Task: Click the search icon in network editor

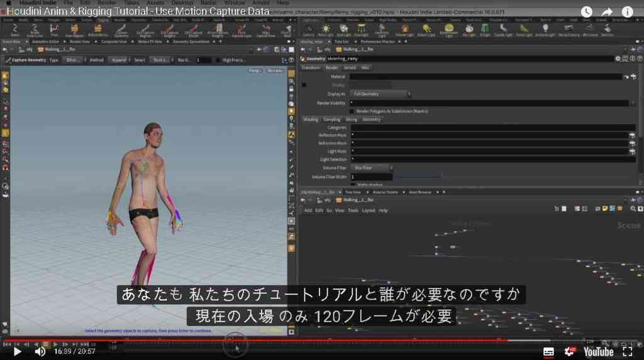Action: [633, 209]
